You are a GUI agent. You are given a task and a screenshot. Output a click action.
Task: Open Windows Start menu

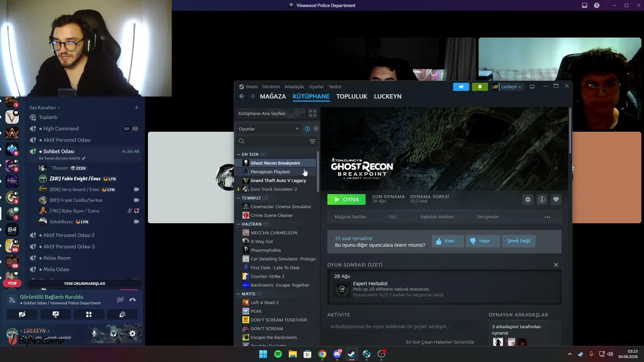click(263, 354)
